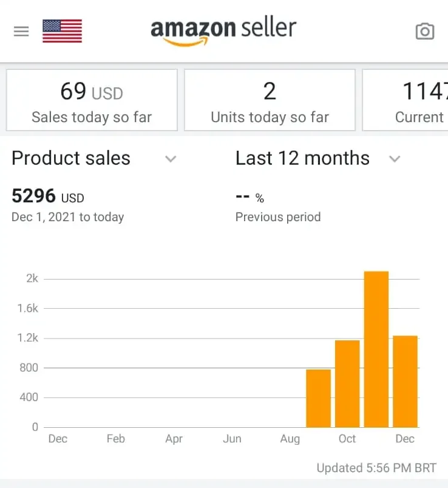This screenshot has height=488, width=448.
Task: Select the Product sales metric label
Action: tap(71, 159)
